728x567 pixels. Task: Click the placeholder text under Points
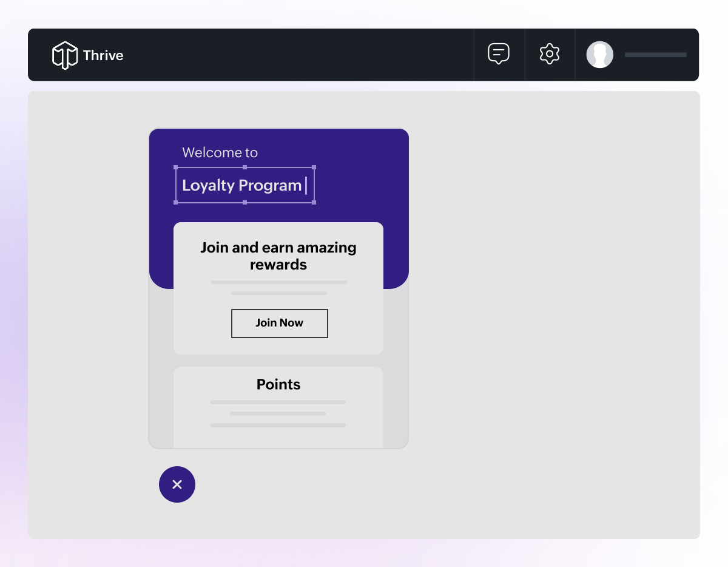tap(277, 402)
